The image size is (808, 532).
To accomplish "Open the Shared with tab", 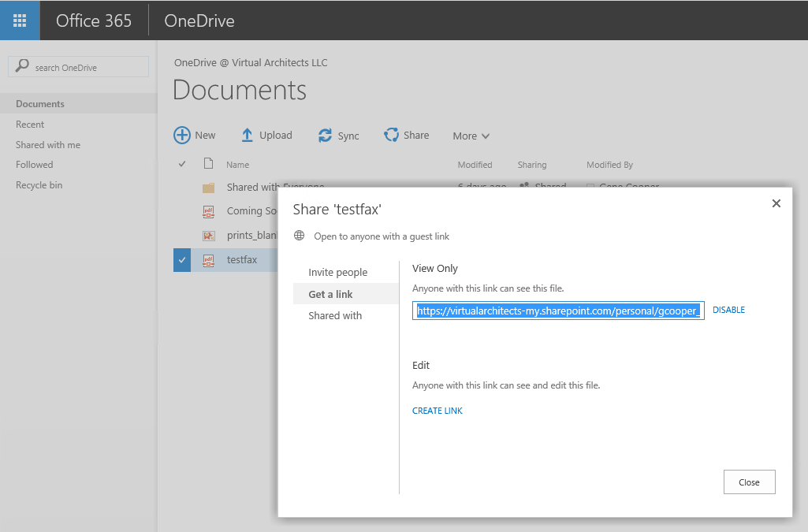I will [x=335, y=316].
